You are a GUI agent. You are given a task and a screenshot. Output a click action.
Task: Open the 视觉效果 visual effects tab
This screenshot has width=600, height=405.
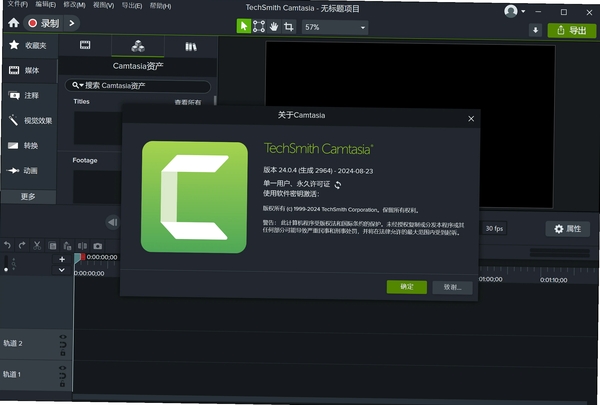tap(30, 121)
